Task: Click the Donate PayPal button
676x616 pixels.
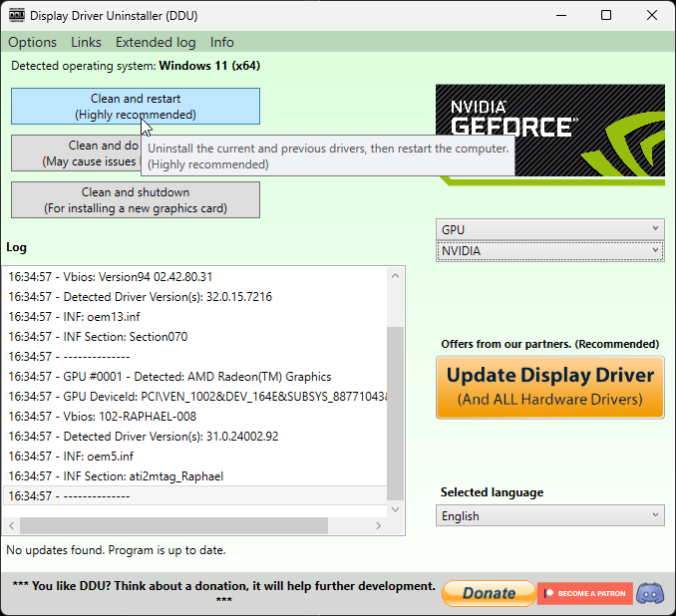Action: click(489, 593)
